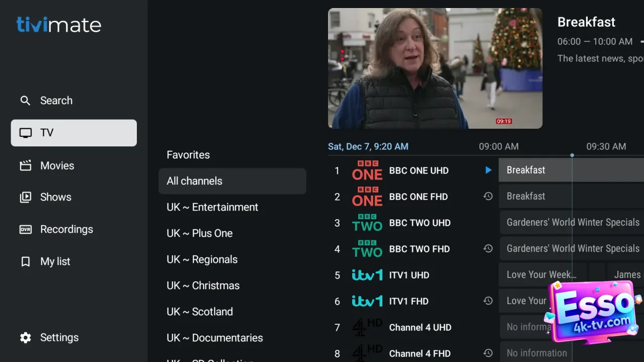644x362 pixels.
Task: Click the ITV1 FHD catch-up history icon
Action: point(488,301)
